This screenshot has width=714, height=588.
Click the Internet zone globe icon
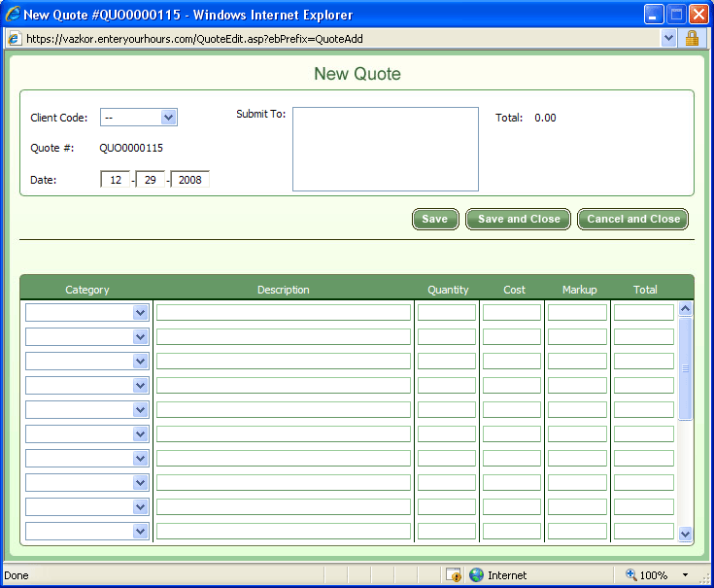pyautogui.click(x=476, y=574)
